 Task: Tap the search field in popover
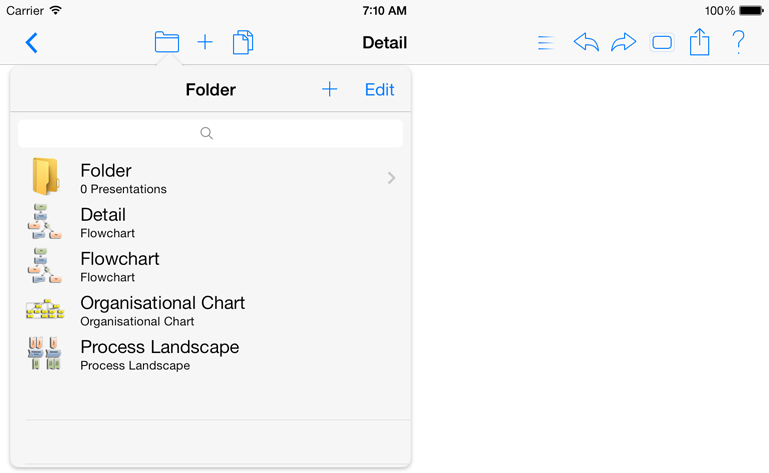point(210,133)
